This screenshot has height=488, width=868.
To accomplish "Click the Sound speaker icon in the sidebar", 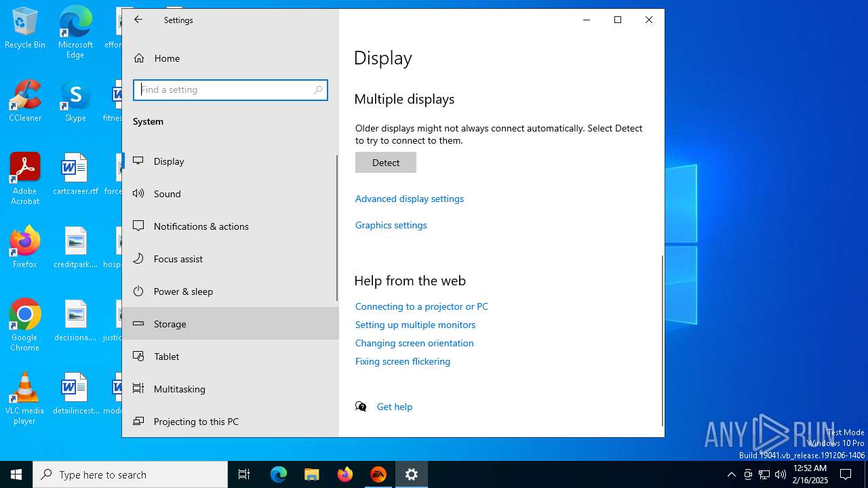I will tap(138, 194).
